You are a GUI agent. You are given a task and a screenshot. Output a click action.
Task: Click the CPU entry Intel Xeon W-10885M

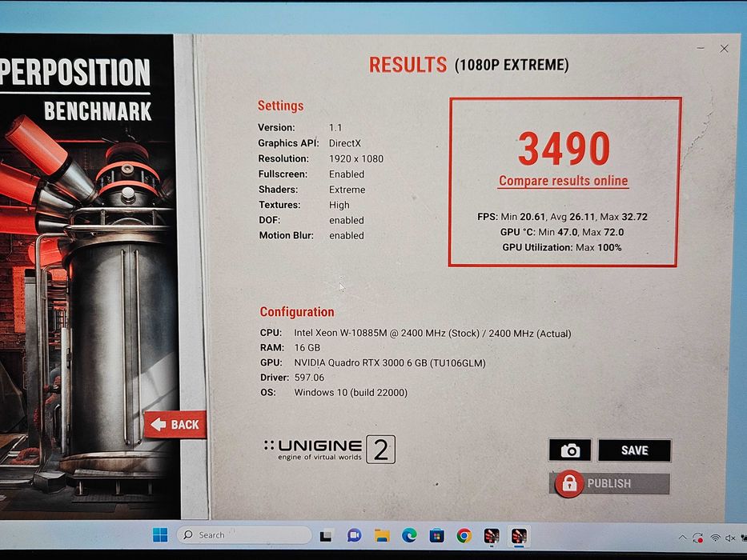432,334
